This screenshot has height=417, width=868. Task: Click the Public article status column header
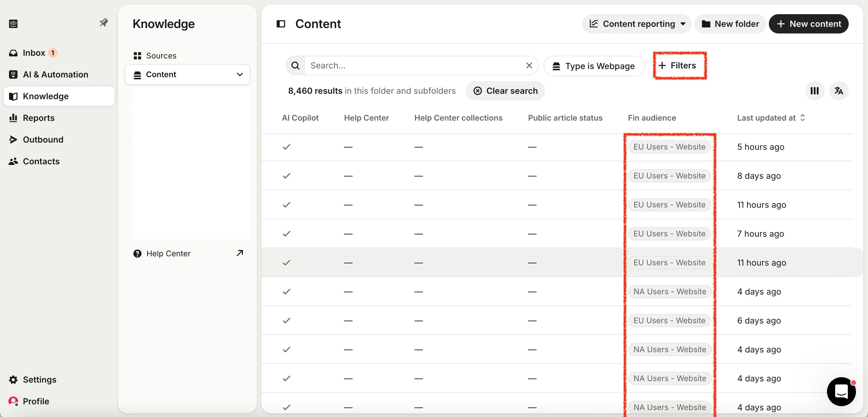pos(565,118)
